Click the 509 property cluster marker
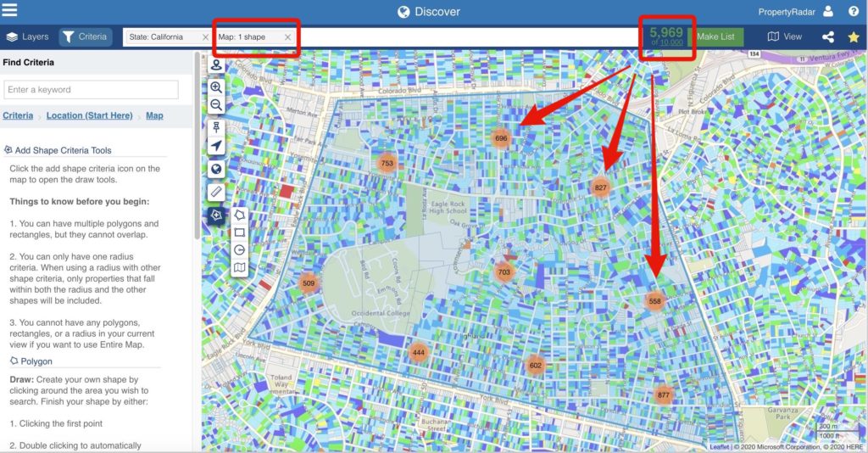 click(x=309, y=283)
